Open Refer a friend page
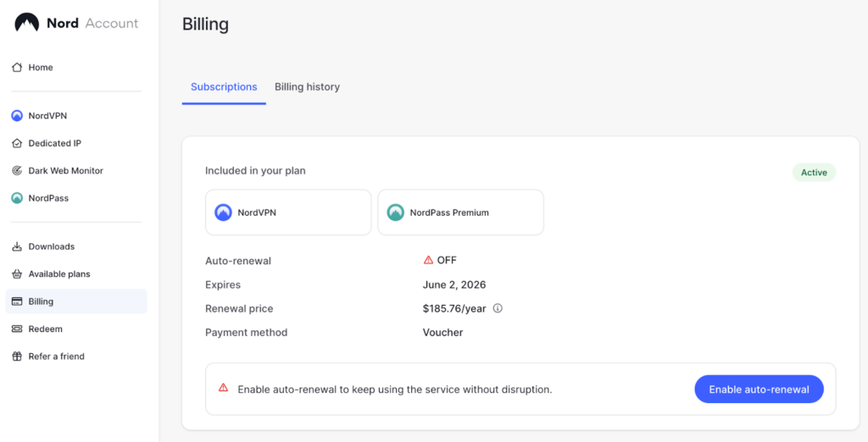This screenshot has height=442, width=868. (x=76, y=356)
